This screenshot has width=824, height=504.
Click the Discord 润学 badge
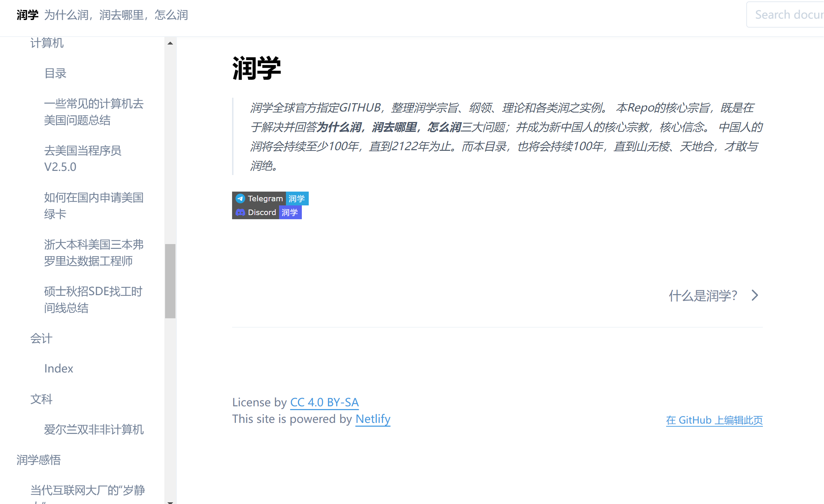267,212
